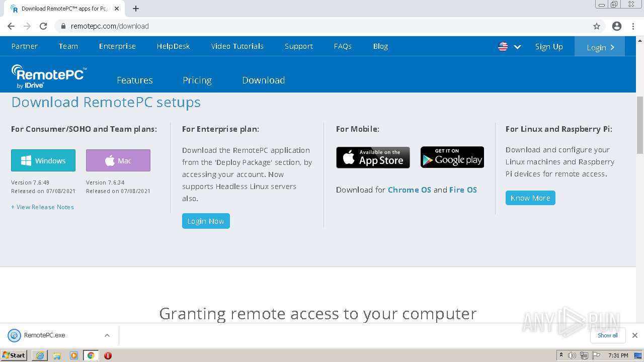644x362 pixels.
Task: Click the US flag language icon
Action: point(503,46)
